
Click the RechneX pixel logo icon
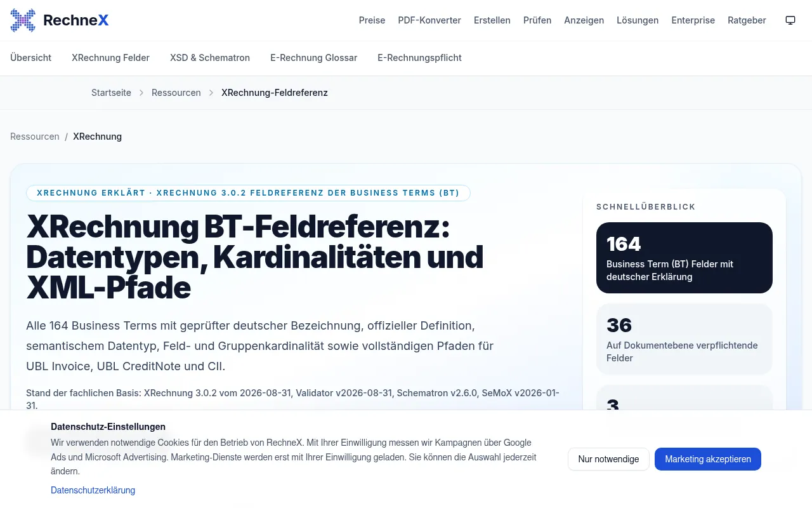pyautogui.click(x=23, y=20)
